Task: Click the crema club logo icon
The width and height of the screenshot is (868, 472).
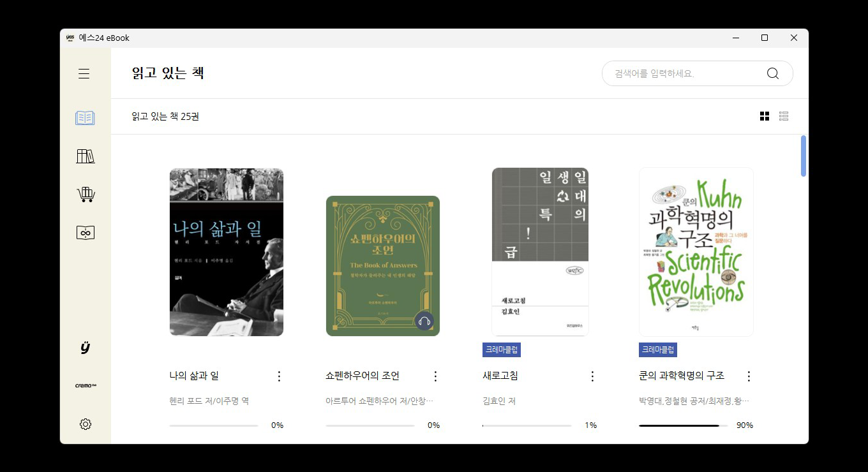Action: pos(86,385)
